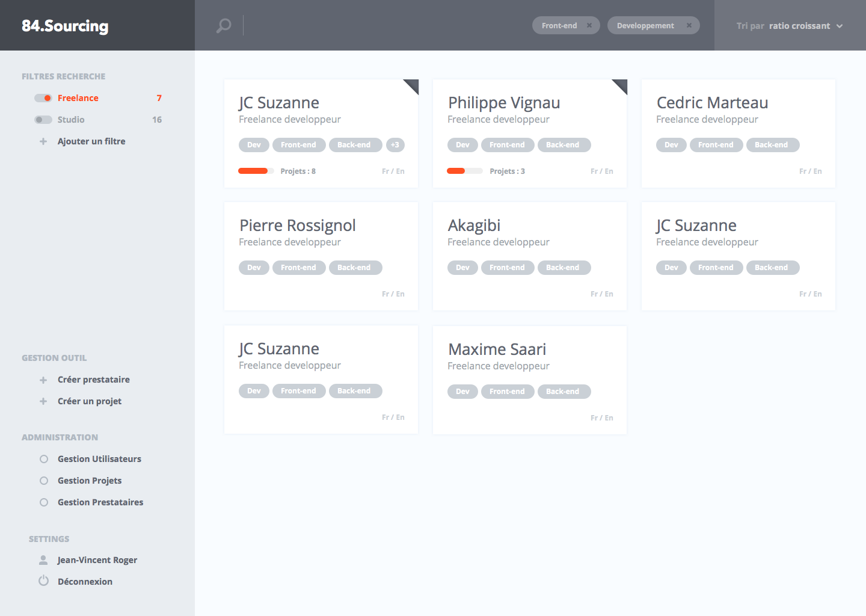866x616 pixels.
Task: Click the plus icon beside Créer un projet
Action: click(x=43, y=401)
